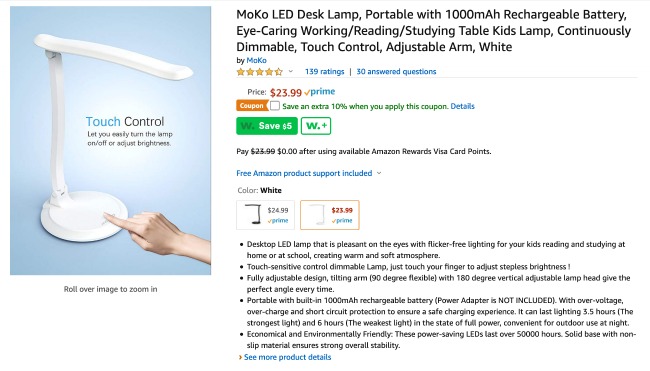
Task: Expand Free Amazon product support included
Action: pos(308,173)
